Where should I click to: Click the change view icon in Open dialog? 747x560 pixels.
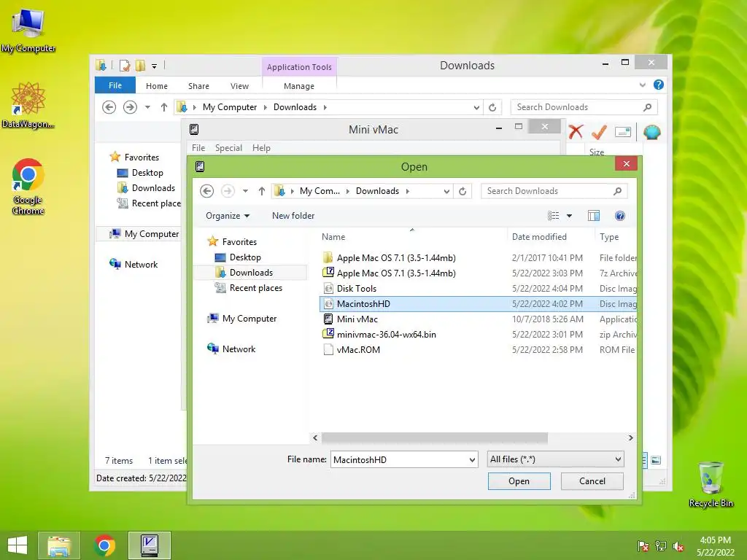point(553,216)
